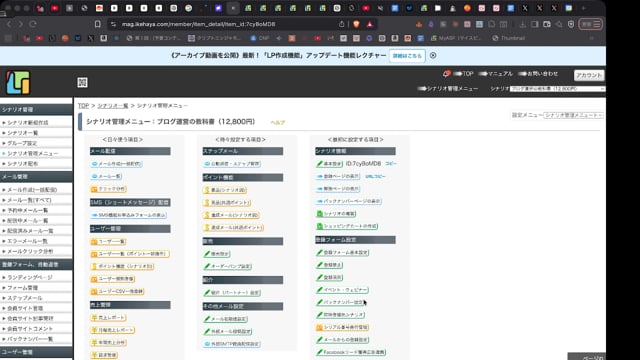
Task: Open 会員サイトコメント in left sidebar
Action: pyautogui.click(x=30, y=329)
